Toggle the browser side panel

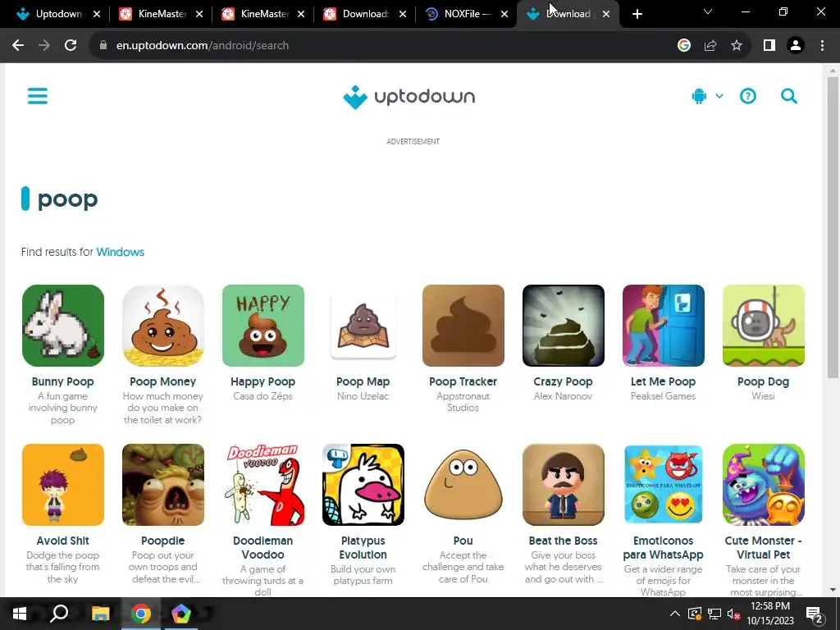tap(769, 46)
